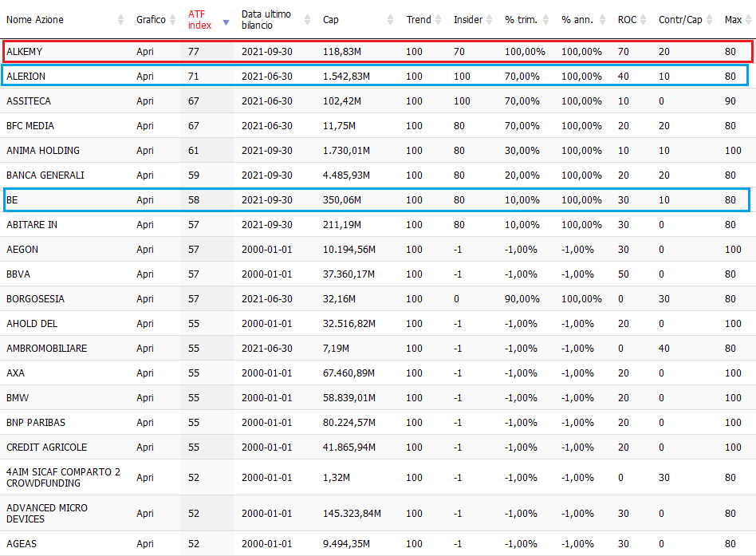Select the ADVANCED MICRO DEVICES name
This screenshot has height=556, width=756.
(x=47, y=514)
